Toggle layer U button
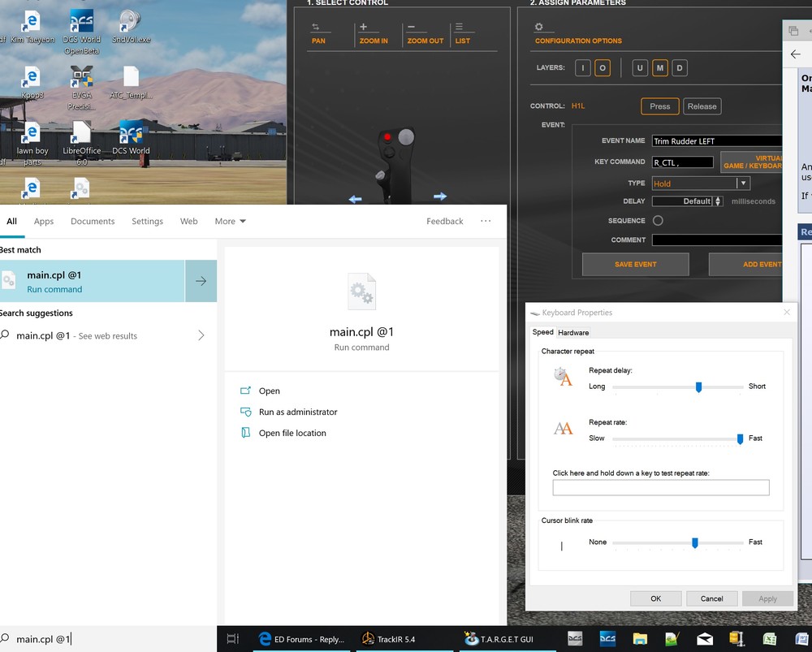 (640, 68)
